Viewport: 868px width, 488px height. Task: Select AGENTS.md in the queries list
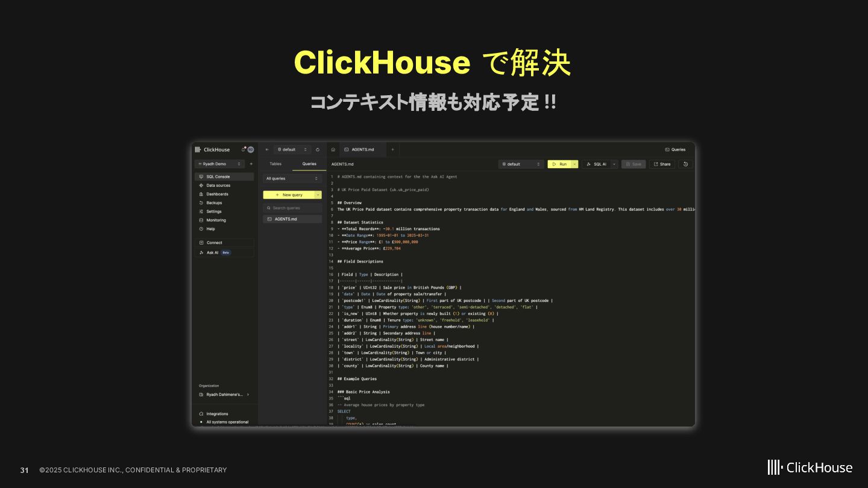(292, 219)
